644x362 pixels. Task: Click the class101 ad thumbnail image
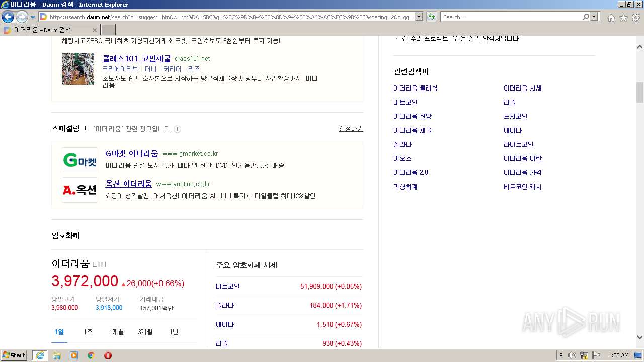coord(78,69)
